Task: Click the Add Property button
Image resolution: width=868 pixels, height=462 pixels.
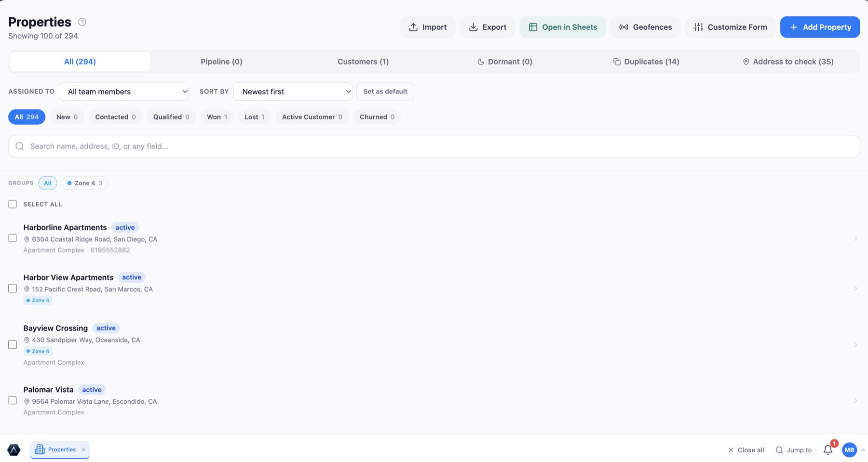Action: pyautogui.click(x=820, y=27)
